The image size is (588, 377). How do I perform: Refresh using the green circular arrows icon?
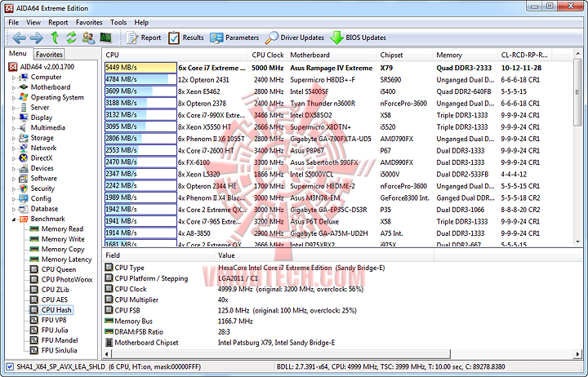[71, 38]
